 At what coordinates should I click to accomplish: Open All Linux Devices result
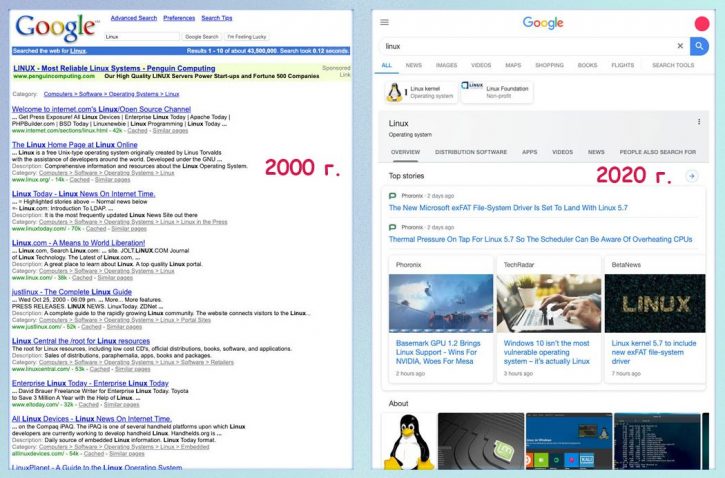pos(92,418)
